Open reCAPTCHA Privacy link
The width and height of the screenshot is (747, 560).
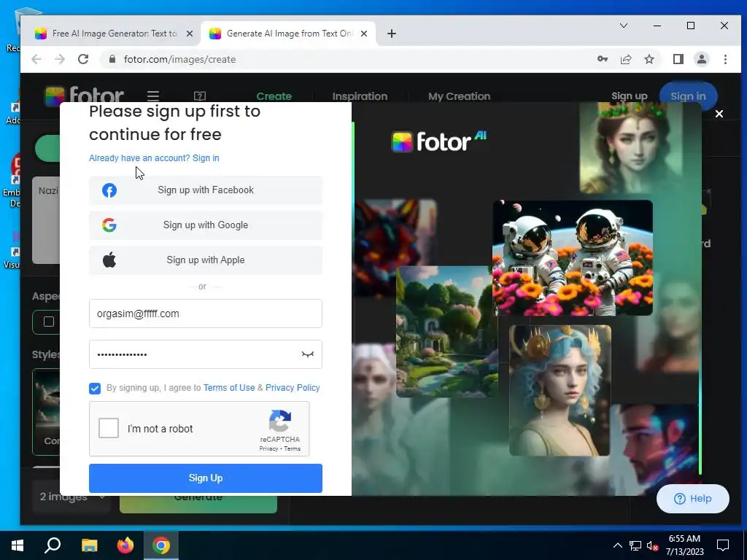(268, 448)
